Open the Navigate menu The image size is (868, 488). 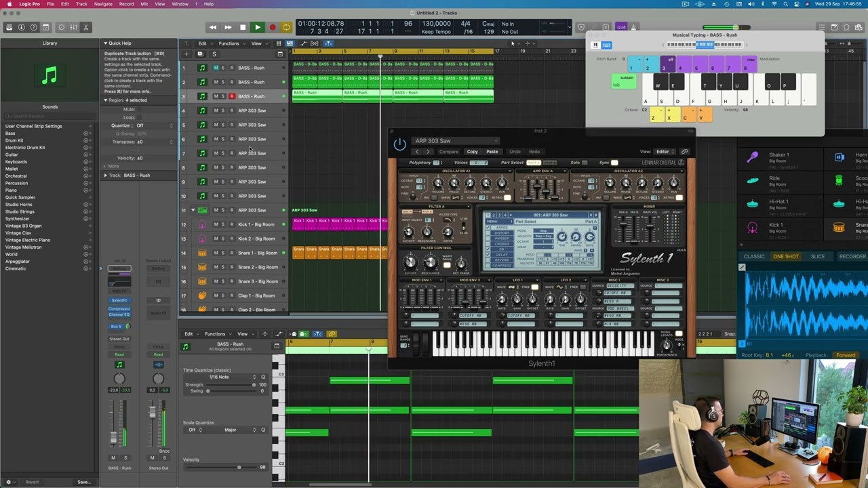103,4
